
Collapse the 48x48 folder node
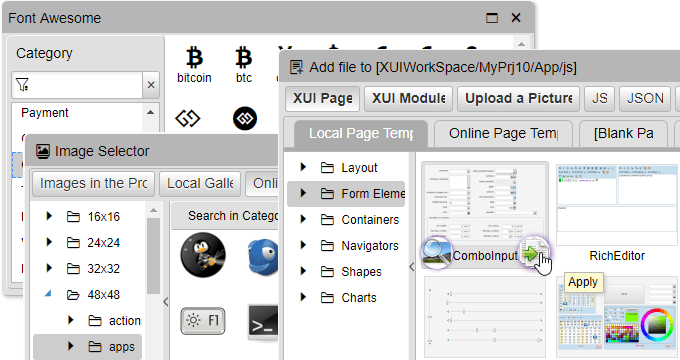48,294
